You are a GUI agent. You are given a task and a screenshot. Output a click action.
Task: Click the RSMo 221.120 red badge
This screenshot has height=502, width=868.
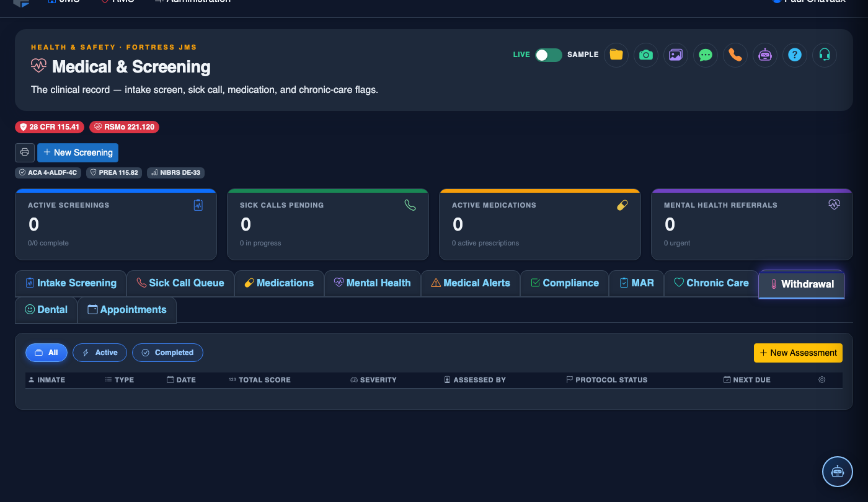click(x=124, y=127)
